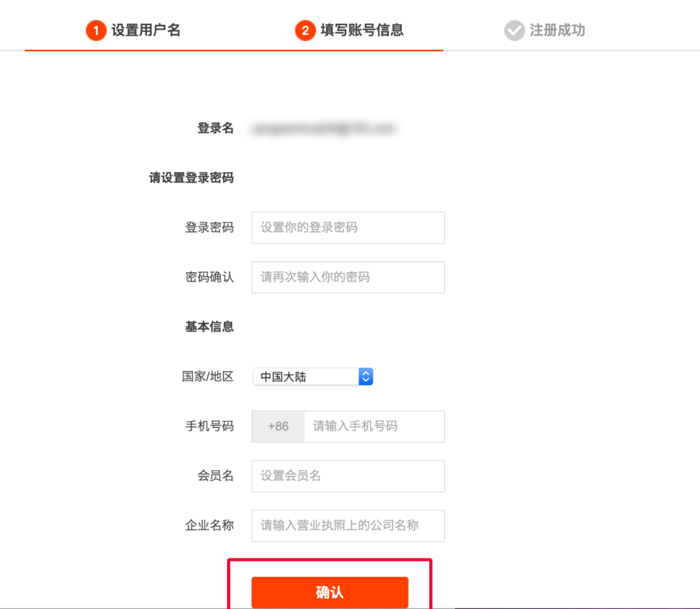Click the 注册成功 step label
Viewport: 700px width, 609px height.
(x=554, y=30)
